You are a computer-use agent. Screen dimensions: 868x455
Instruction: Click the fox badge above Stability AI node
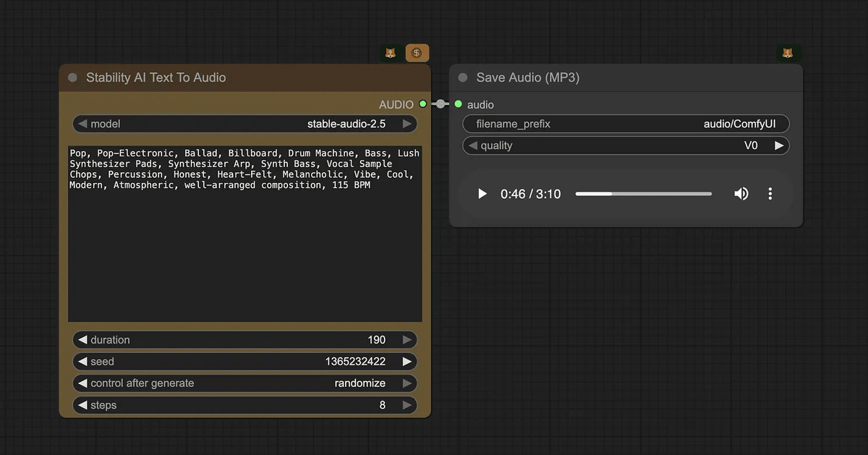pyautogui.click(x=391, y=53)
